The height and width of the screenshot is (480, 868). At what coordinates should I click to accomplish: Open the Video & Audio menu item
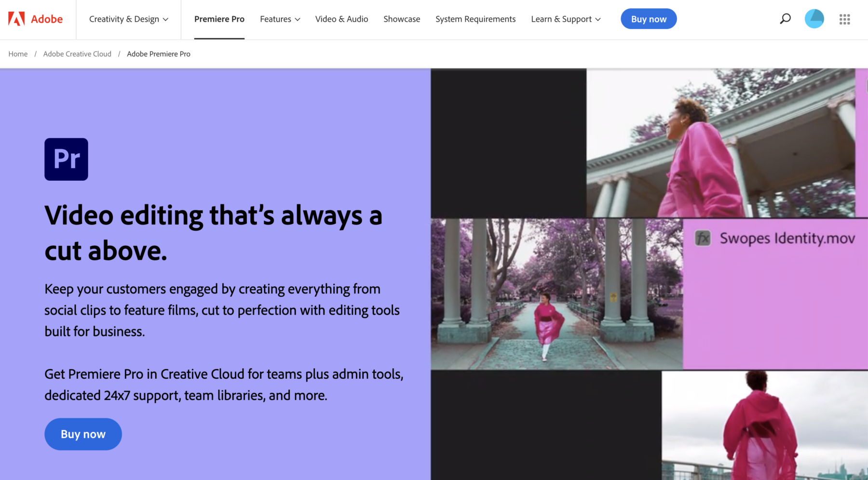(341, 19)
